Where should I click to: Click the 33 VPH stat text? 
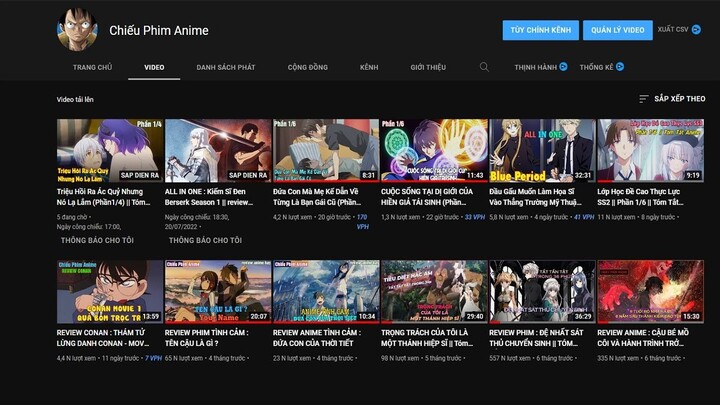[x=475, y=217]
